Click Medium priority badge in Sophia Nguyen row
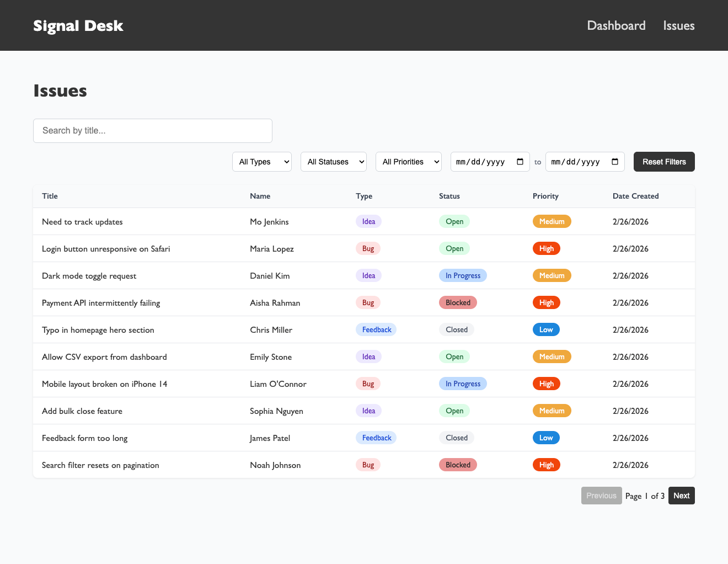728x564 pixels. click(552, 411)
